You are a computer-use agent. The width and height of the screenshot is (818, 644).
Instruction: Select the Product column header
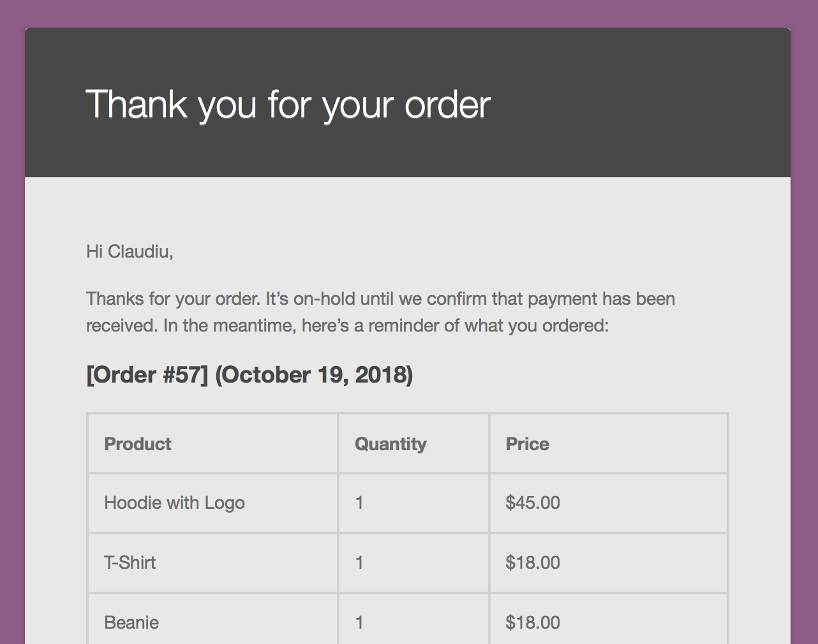click(x=212, y=444)
